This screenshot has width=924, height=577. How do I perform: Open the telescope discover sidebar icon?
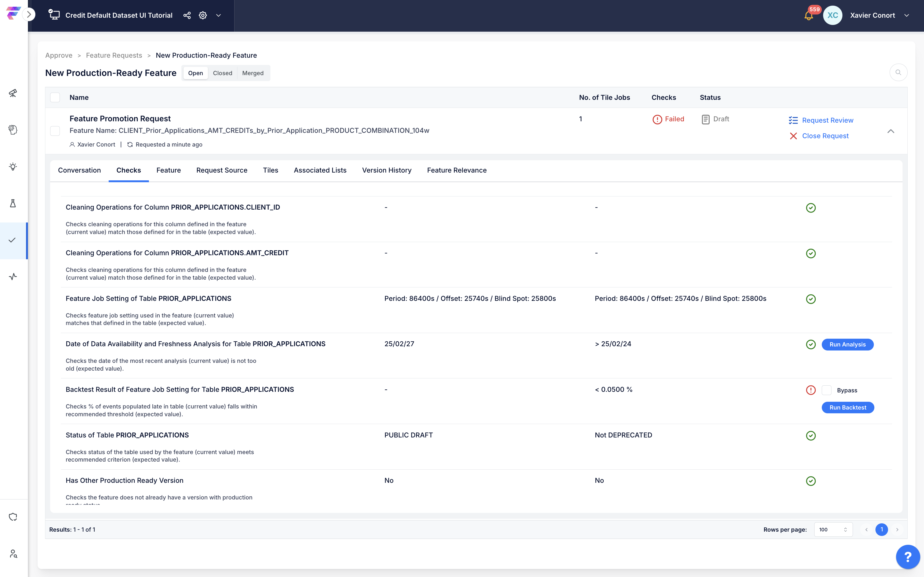(x=13, y=93)
